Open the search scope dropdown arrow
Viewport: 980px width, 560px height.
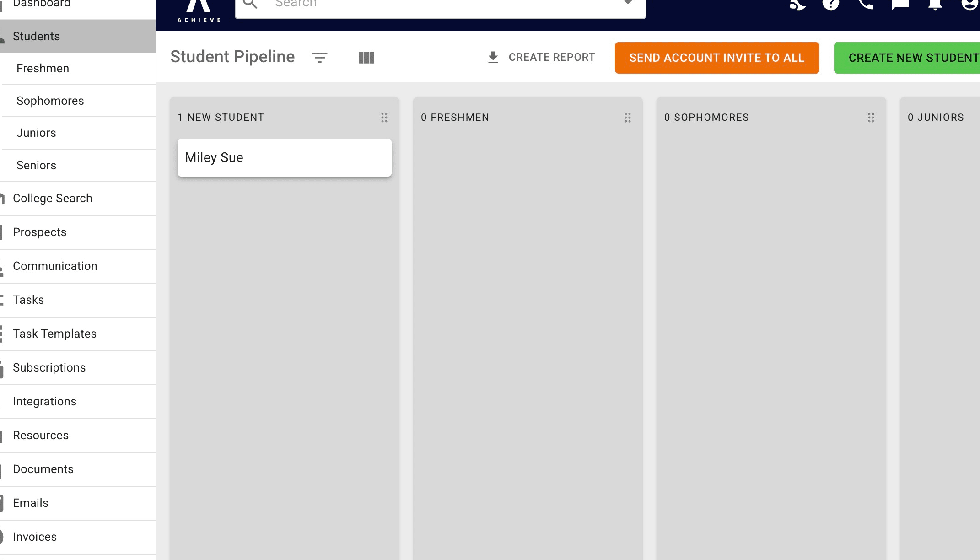click(628, 2)
